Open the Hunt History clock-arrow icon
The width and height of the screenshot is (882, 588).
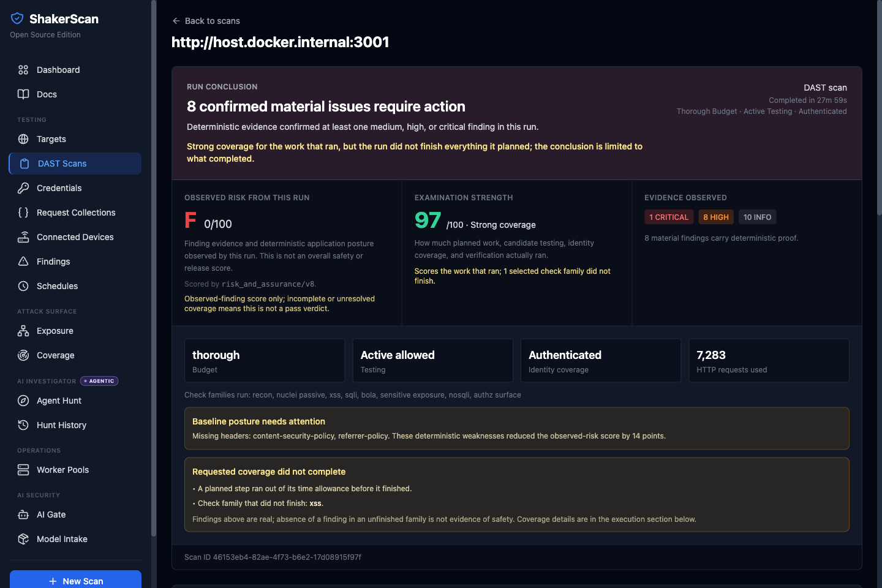[x=23, y=425]
